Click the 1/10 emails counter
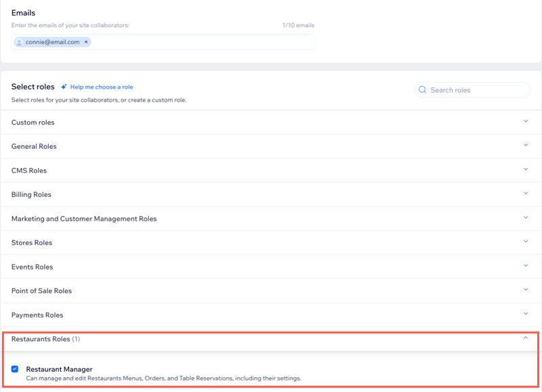Viewport: 542px width, 392px height. (x=298, y=25)
